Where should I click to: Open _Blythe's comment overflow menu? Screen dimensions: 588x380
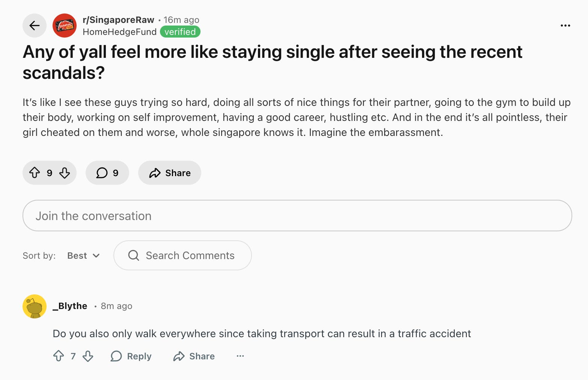pos(240,356)
